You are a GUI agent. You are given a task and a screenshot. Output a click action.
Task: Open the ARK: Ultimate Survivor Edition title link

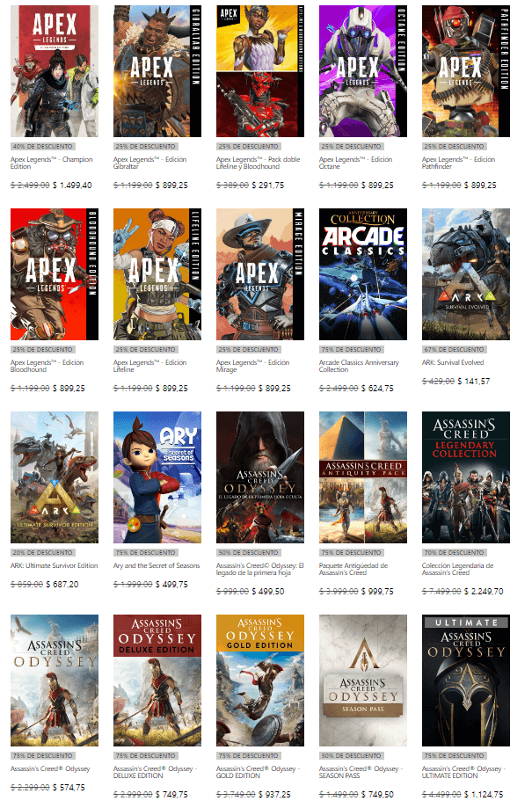click(55, 565)
